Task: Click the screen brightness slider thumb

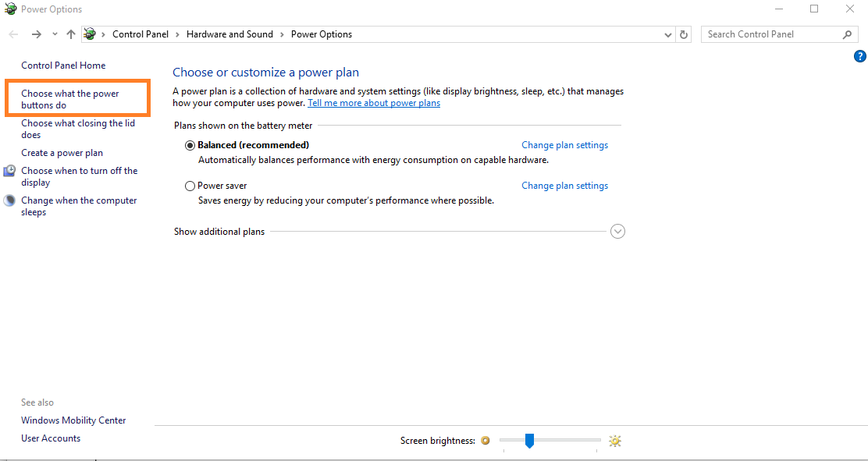Action: tap(529, 441)
